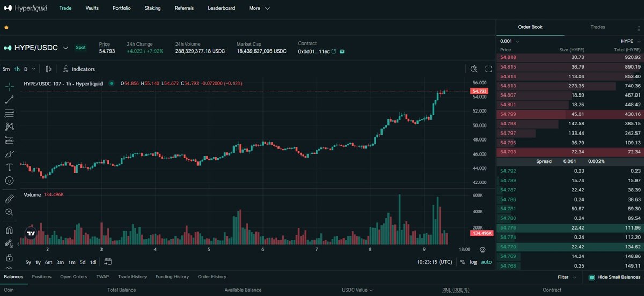The width and height of the screenshot is (644, 296).
Task: Set chart range to 5y
Action: (x=28, y=262)
